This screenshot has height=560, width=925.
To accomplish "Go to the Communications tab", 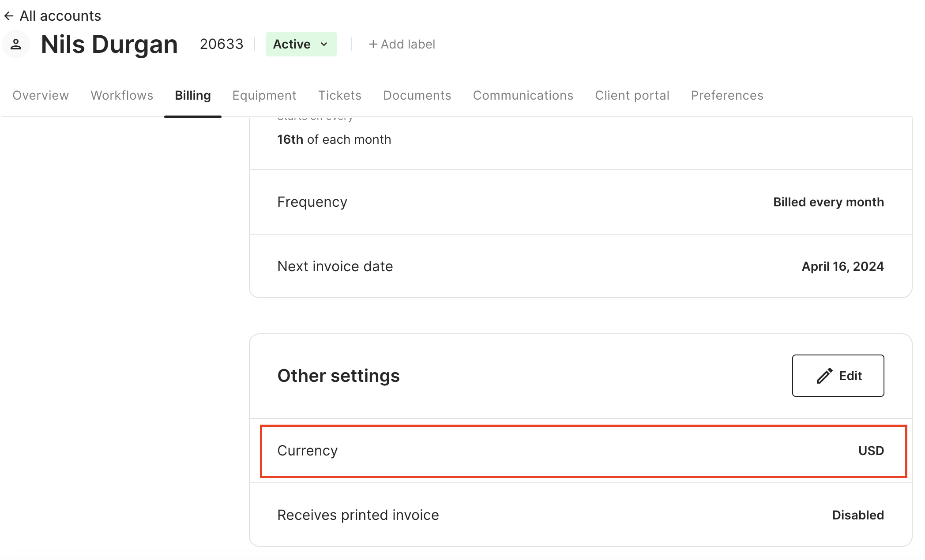I will tap(523, 95).
